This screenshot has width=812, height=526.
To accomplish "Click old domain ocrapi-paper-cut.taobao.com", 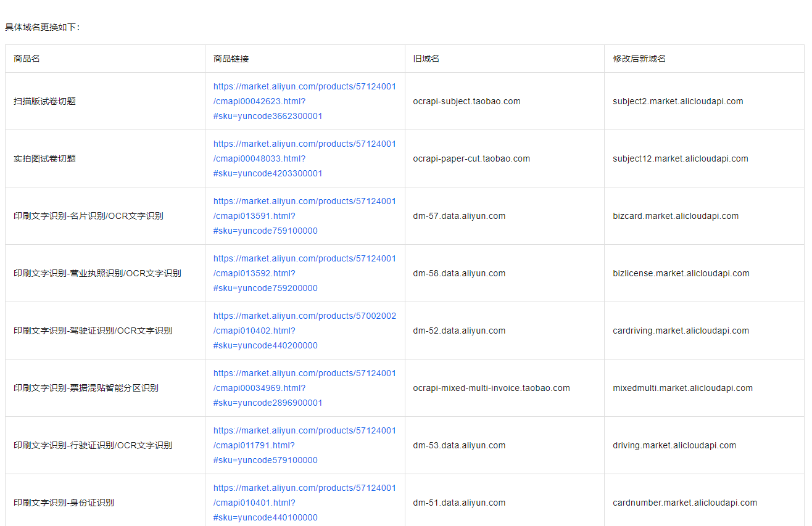I will [x=471, y=158].
